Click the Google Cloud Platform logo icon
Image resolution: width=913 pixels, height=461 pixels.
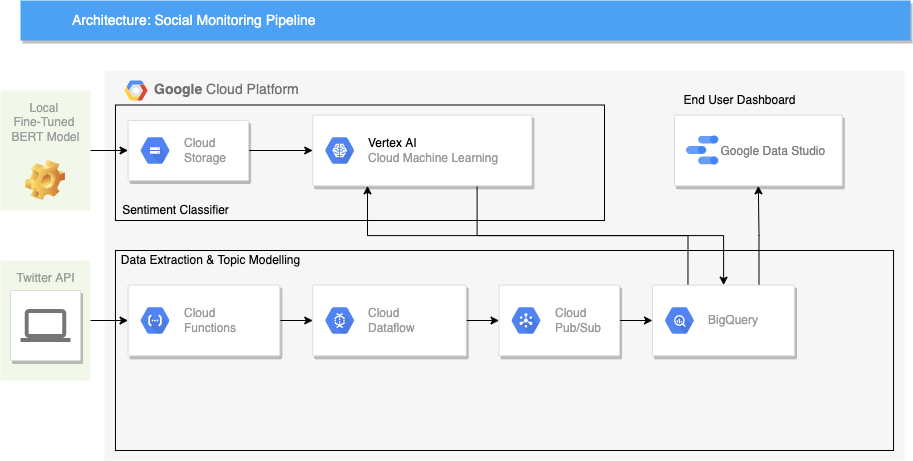(136, 90)
